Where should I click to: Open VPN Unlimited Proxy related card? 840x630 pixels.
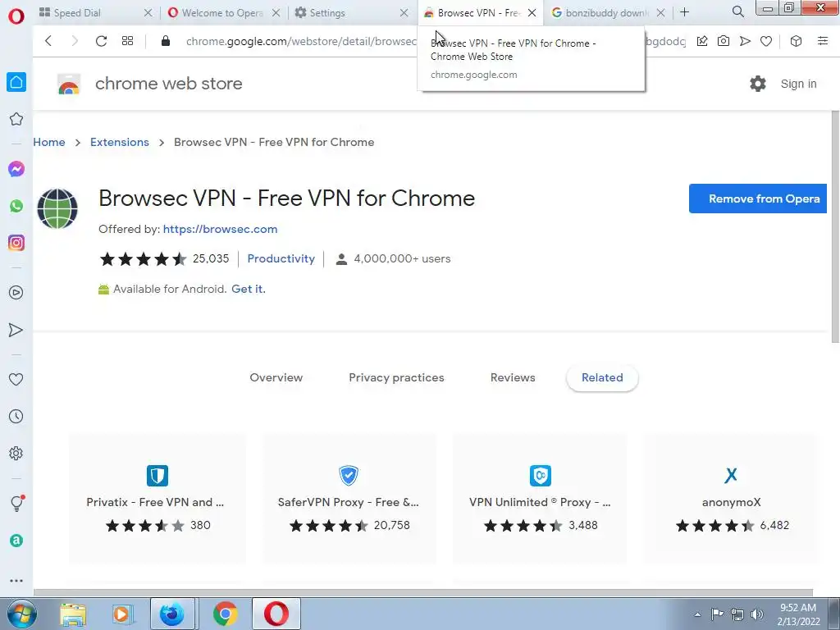click(540, 498)
